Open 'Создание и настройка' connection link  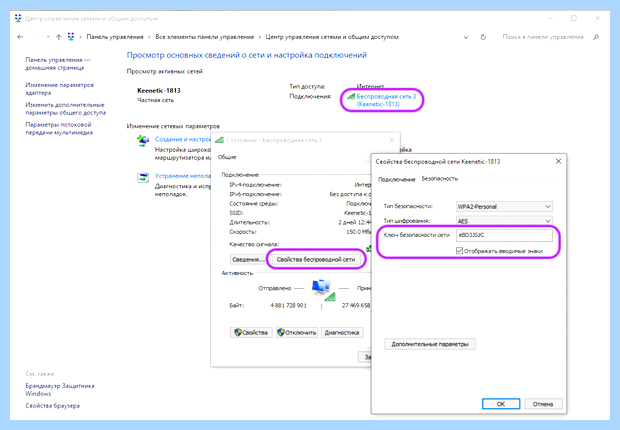tap(183, 139)
